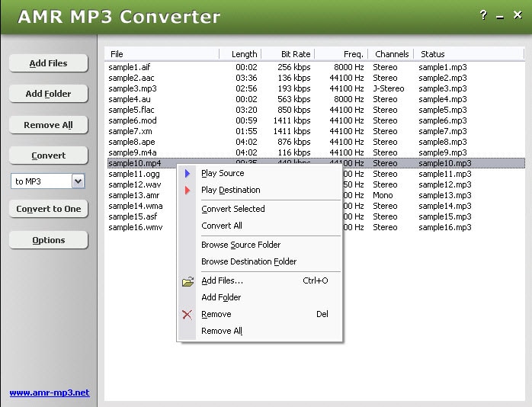Minimize the AMR MP3 Converter window
532x407 pixels.
[500, 17]
